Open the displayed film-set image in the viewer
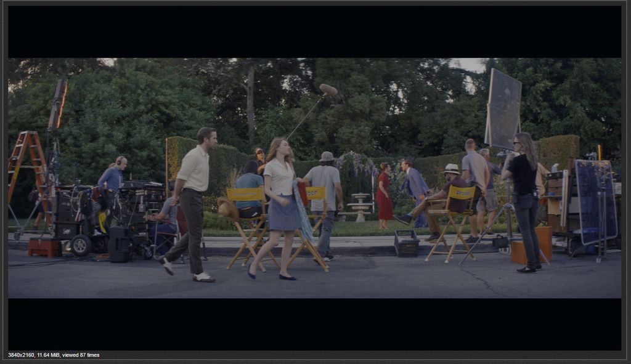 (314, 178)
